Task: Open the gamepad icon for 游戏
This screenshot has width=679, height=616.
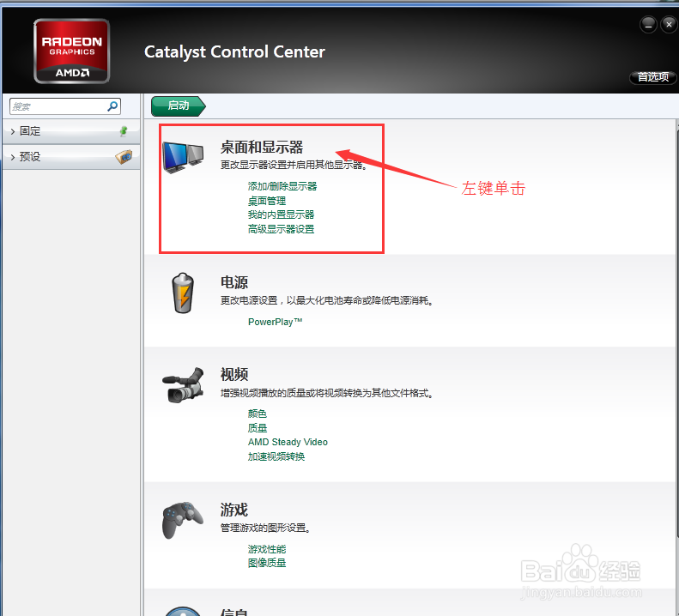Action: click(x=182, y=520)
